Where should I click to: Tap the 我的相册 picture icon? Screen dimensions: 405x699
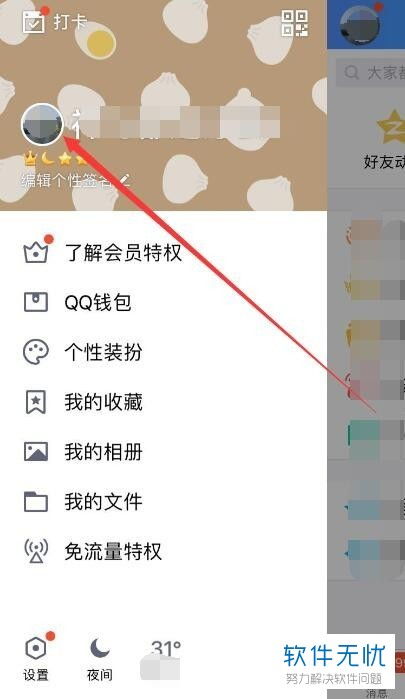tap(36, 452)
